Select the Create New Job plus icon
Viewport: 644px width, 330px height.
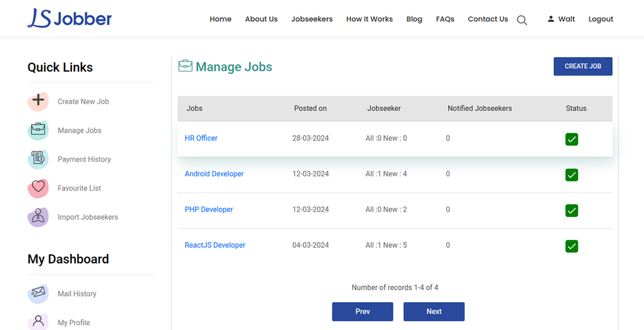(38, 101)
